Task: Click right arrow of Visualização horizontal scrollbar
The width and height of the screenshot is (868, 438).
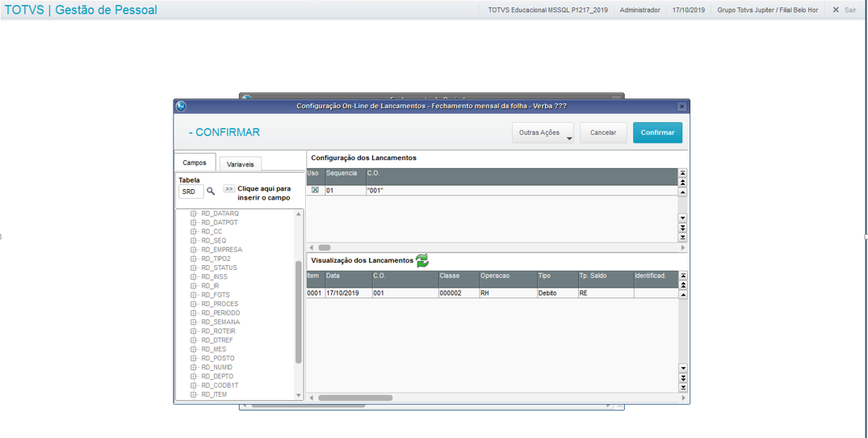Action: coord(682,398)
